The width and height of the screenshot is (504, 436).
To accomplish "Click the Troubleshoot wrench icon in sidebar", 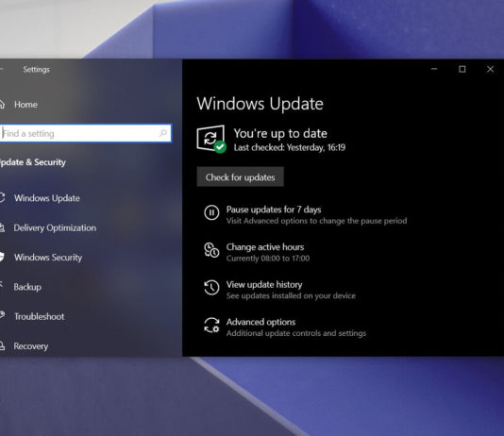I will click(2, 315).
